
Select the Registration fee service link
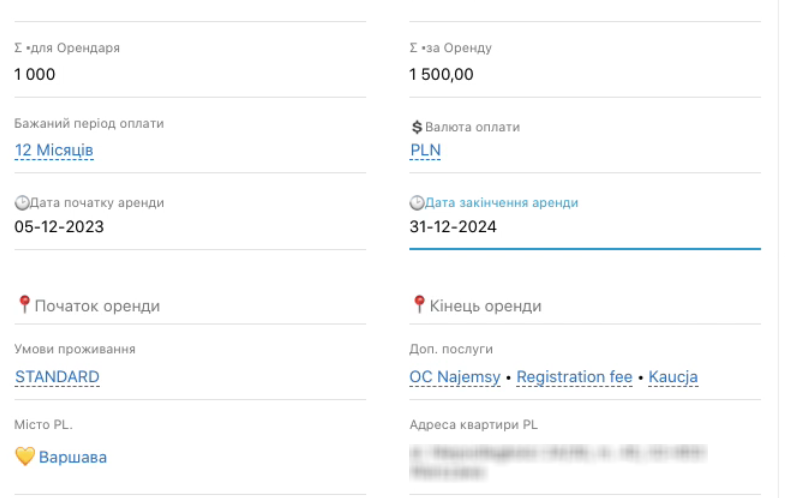tap(575, 377)
